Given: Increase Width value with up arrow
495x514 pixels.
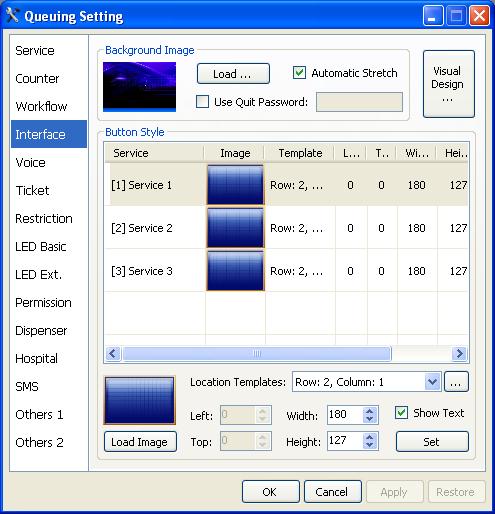Looking at the screenshot, I should click(369, 411).
